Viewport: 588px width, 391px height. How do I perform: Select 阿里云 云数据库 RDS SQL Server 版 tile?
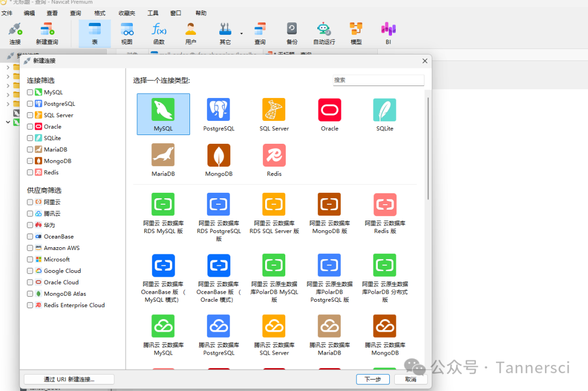274,213
